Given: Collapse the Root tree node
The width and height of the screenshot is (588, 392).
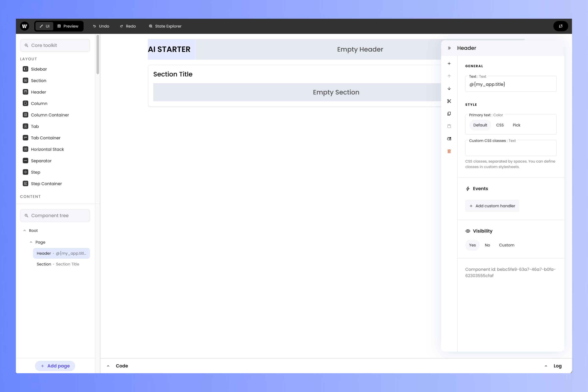Looking at the screenshot, I should click(x=24, y=230).
